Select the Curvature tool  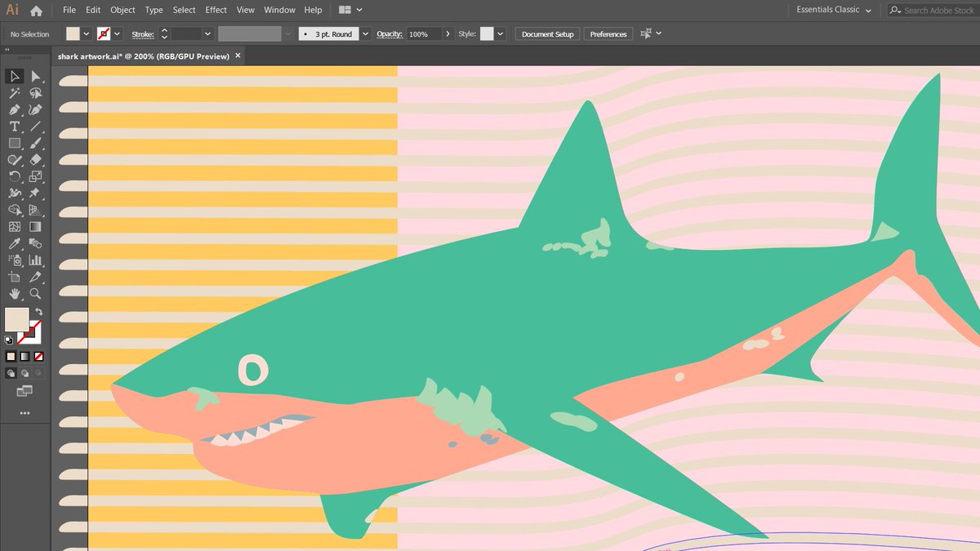(35, 109)
